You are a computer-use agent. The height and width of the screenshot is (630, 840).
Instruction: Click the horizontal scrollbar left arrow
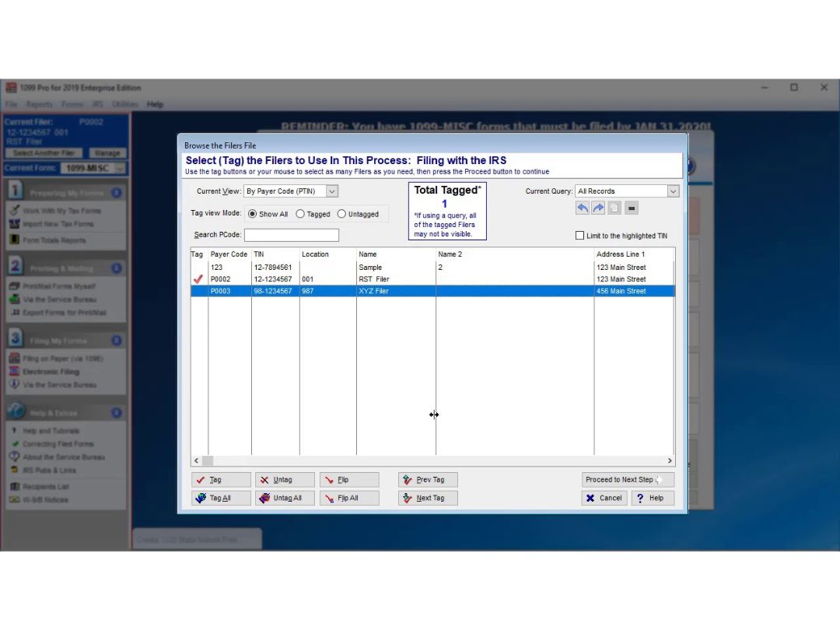pyautogui.click(x=197, y=460)
